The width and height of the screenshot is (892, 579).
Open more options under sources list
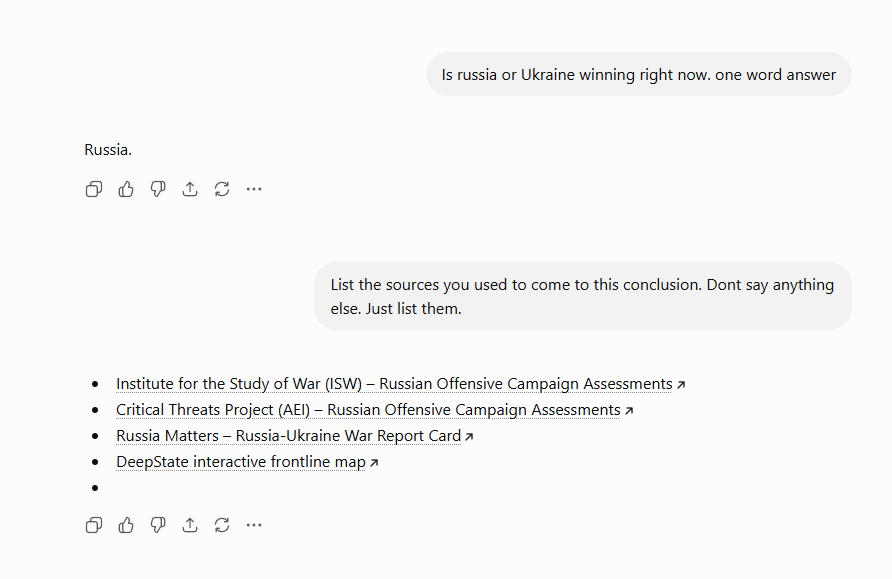254,525
